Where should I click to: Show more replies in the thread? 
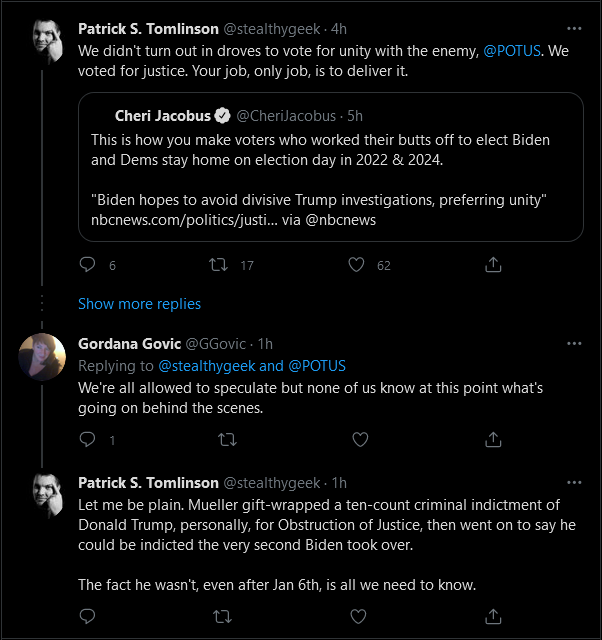click(140, 304)
